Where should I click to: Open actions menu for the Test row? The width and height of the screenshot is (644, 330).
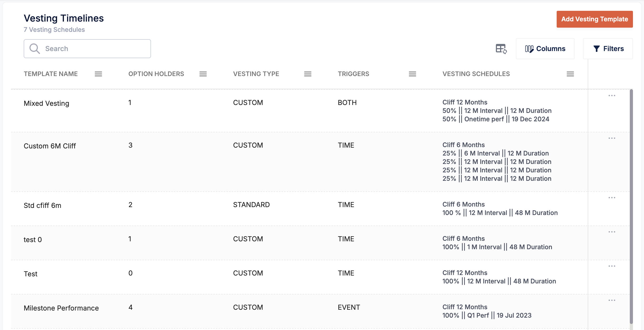point(612,266)
